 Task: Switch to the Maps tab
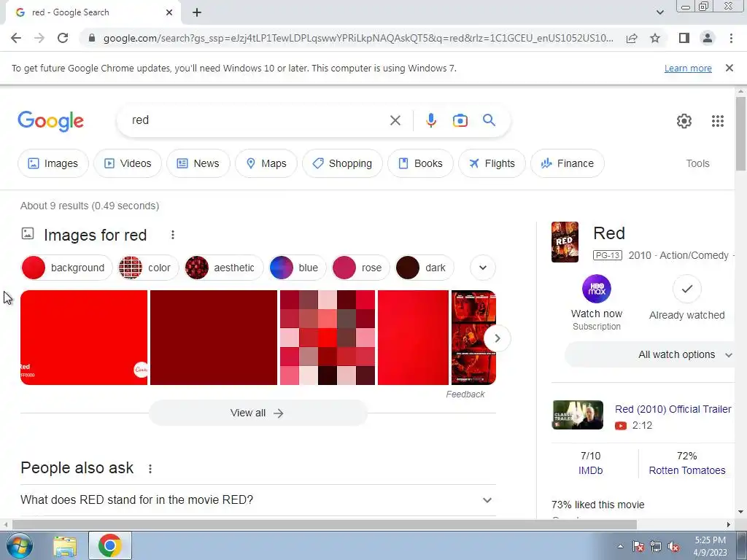(x=266, y=163)
